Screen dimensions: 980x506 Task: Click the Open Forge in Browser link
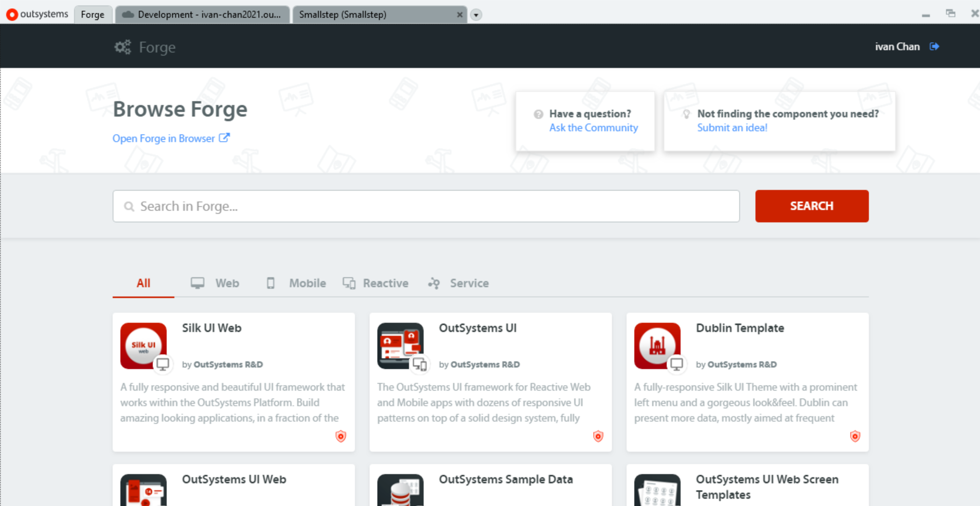click(164, 138)
